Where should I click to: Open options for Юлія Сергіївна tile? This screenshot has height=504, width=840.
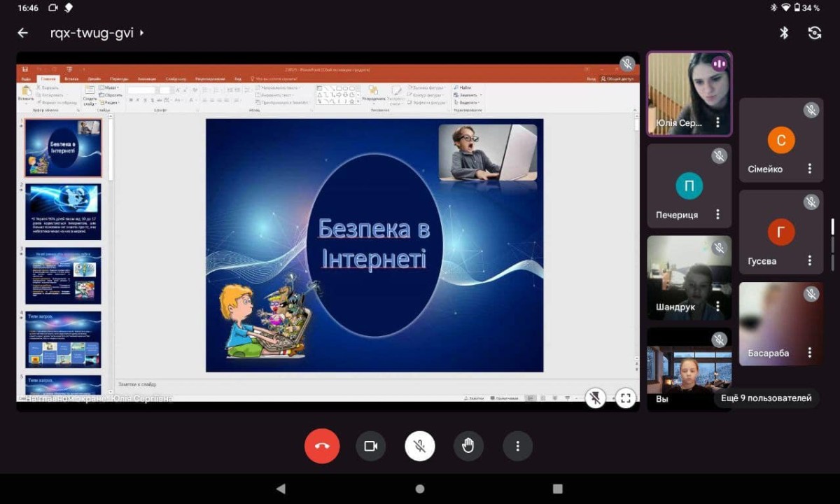(x=717, y=122)
